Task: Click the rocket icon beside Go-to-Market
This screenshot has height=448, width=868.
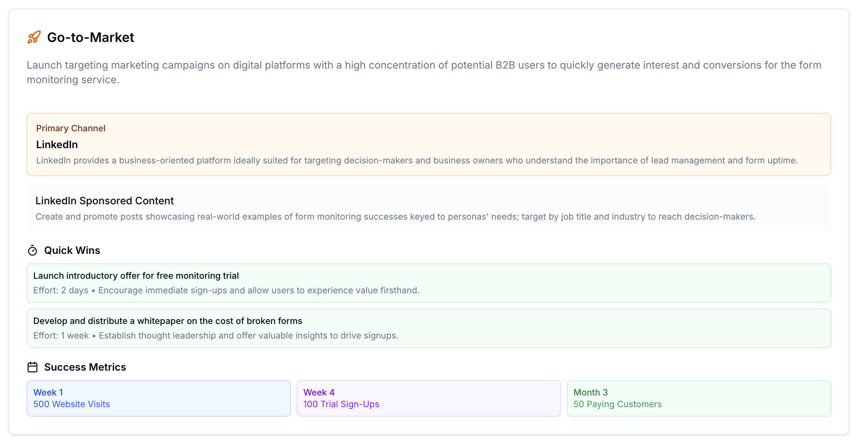Action: pos(33,38)
